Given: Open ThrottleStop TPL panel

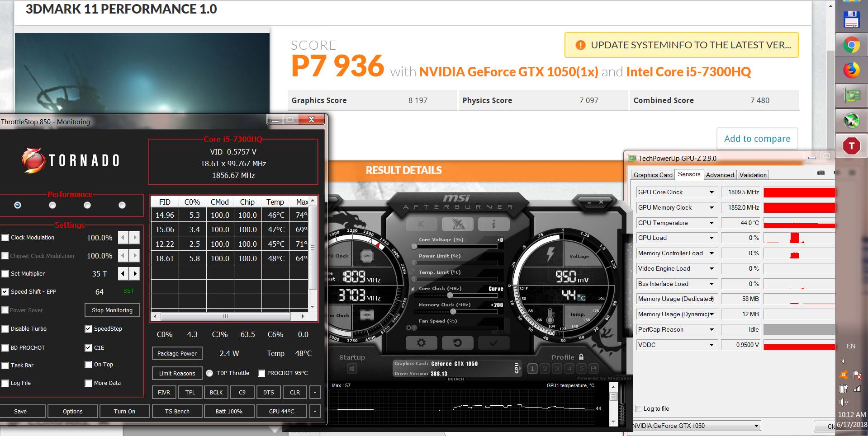Looking at the screenshot, I should (190, 393).
